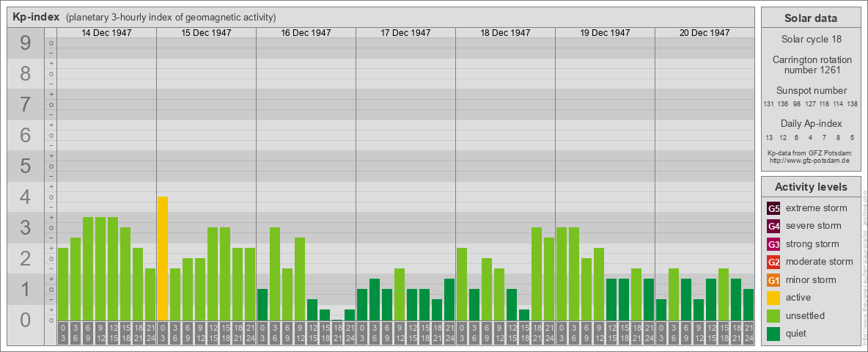
Task: Click the '16 Dec 1947' date header
Action: pos(306,33)
